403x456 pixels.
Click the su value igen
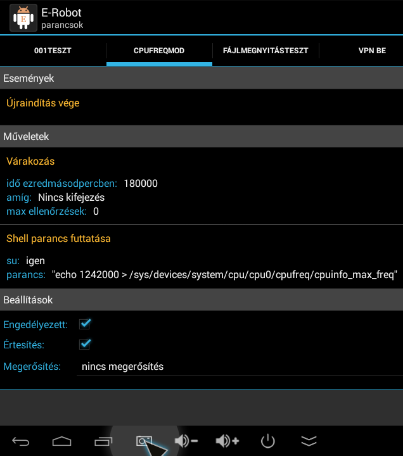click(x=35, y=261)
